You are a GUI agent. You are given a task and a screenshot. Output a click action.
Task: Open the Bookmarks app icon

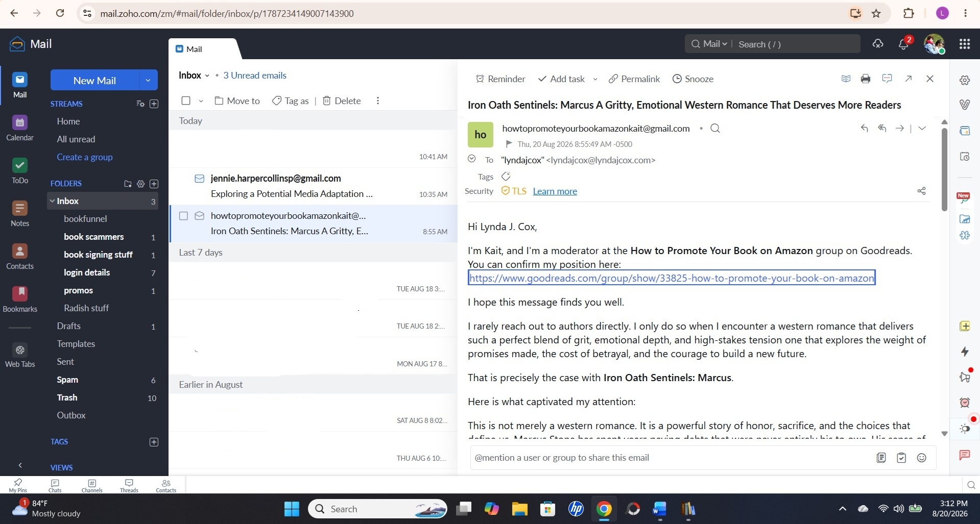(x=20, y=300)
